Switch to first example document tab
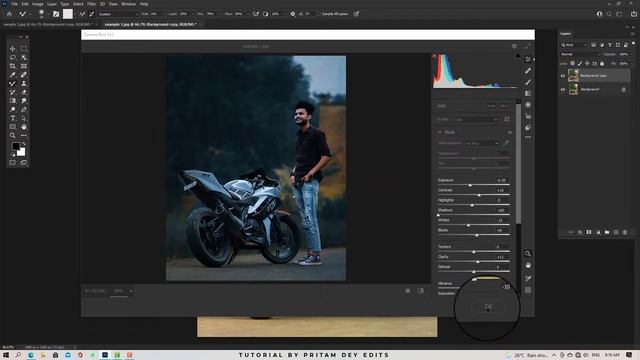Image resolution: width=640 pixels, height=360 pixels. (48, 24)
